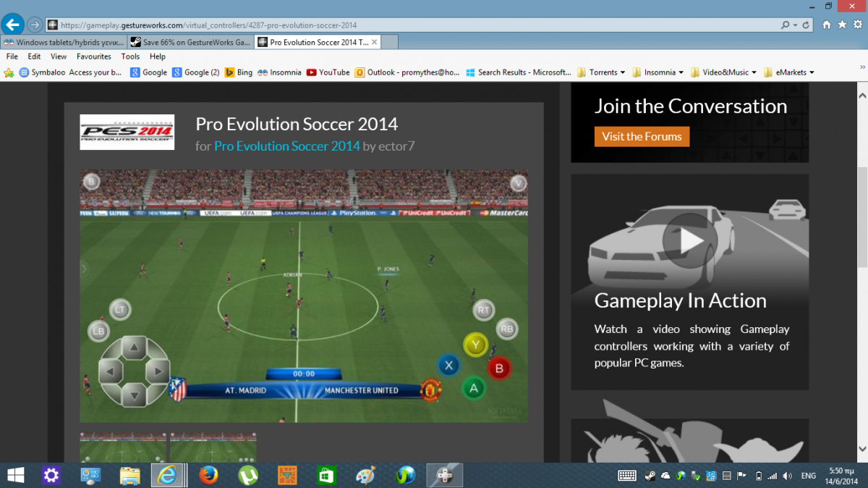Open the Search Results - Microsoft bookmark
868x488 pixels.
pos(519,72)
